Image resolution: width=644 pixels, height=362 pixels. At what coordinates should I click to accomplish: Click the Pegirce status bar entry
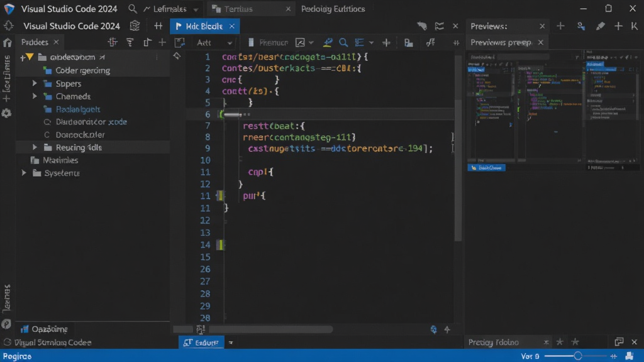(17, 356)
